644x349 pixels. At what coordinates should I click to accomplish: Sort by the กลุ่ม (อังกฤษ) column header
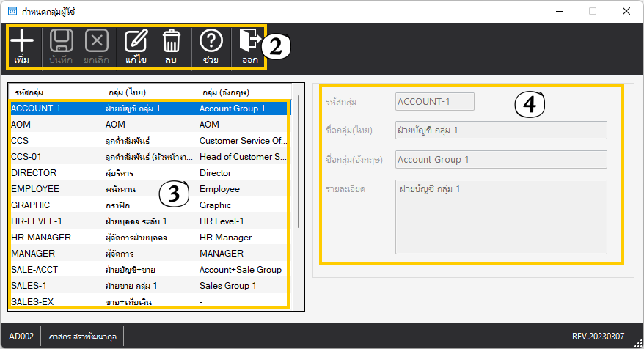pyautogui.click(x=242, y=92)
